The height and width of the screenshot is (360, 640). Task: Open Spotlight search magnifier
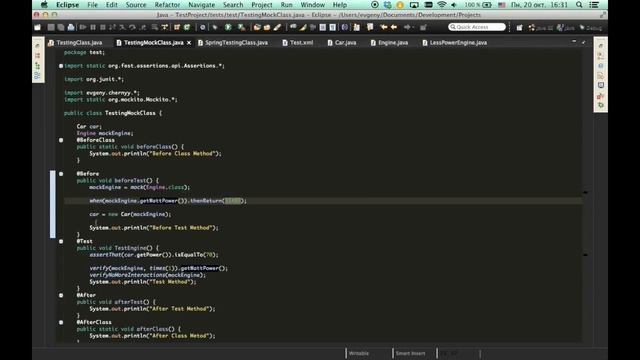coord(579,5)
